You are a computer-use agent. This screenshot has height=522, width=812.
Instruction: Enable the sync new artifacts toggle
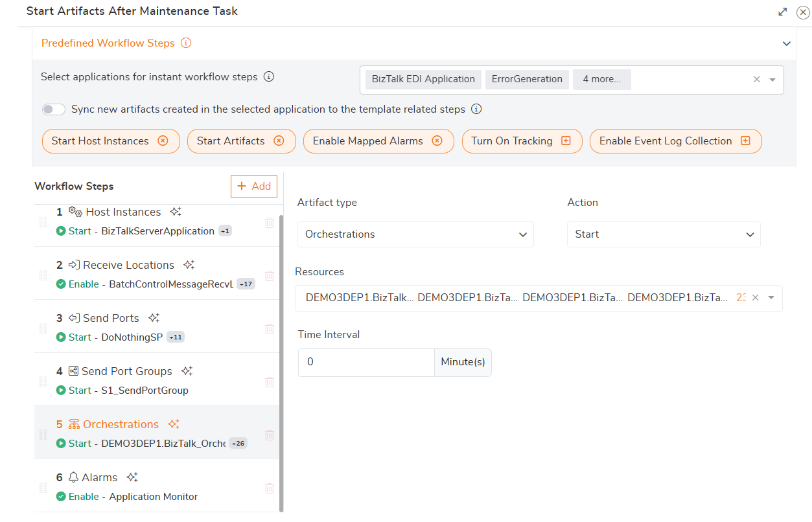tap(53, 109)
